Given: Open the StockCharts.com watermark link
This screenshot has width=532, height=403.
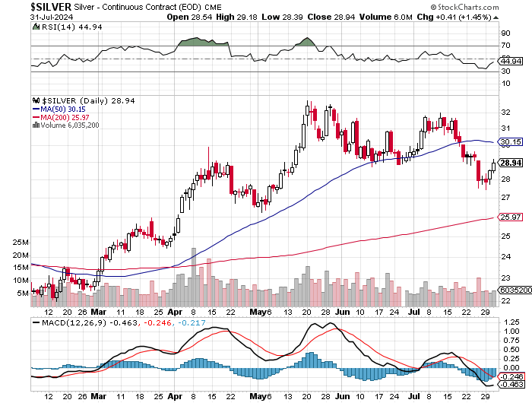Looking at the screenshot, I should coord(491,6).
